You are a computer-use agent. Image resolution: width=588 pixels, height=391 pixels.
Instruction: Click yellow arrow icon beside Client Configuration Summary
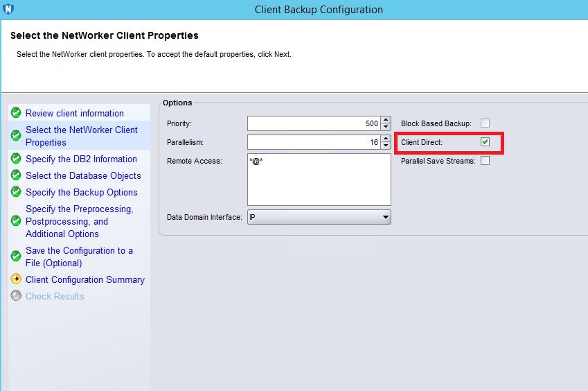click(x=16, y=279)
